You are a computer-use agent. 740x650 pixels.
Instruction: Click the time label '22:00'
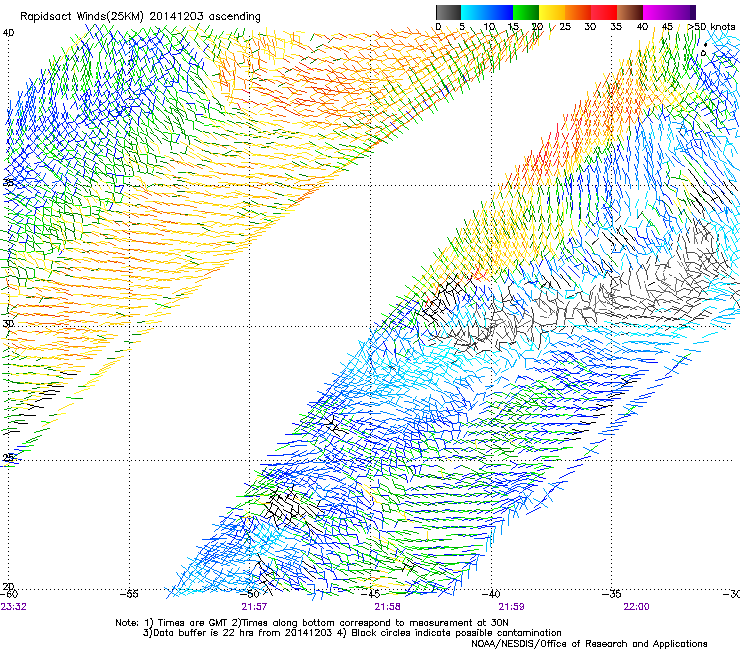click(x=636, y=607)
